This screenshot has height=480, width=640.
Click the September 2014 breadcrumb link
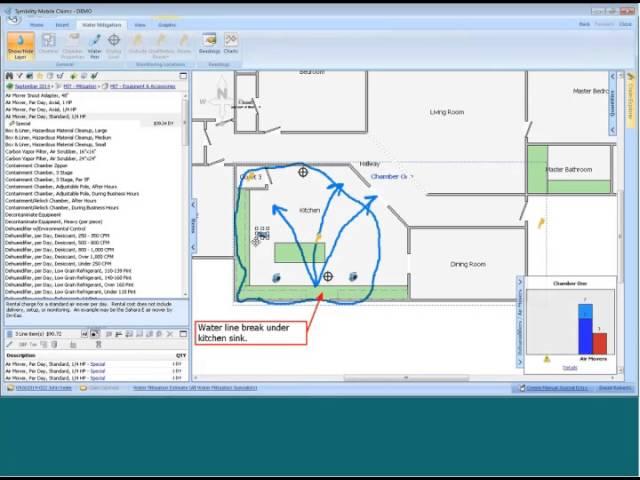pos(32,87)
